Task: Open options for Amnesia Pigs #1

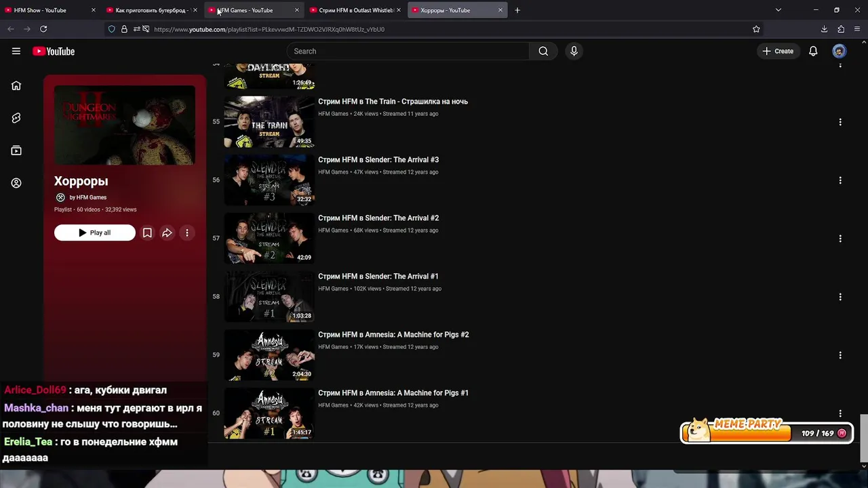Action: coord(840,413)
